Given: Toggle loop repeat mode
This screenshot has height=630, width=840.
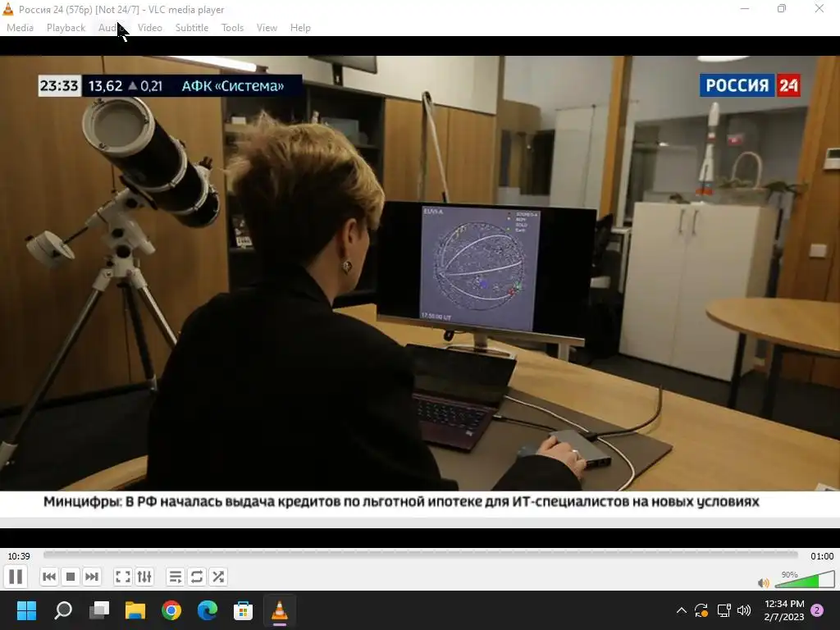Looking at the screenshot, I should tap(197, 577).
